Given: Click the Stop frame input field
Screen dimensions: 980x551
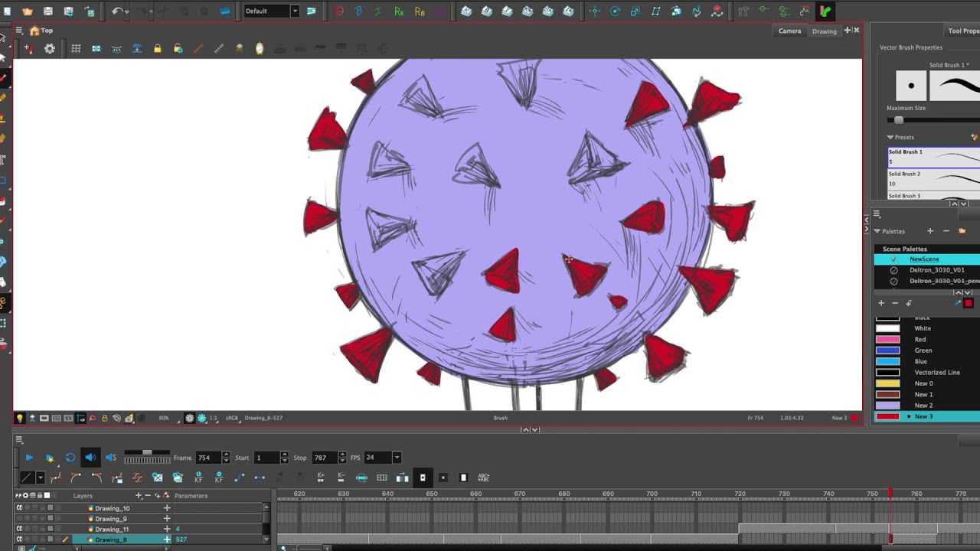Looking at the screenshot, I should [324, 458].
